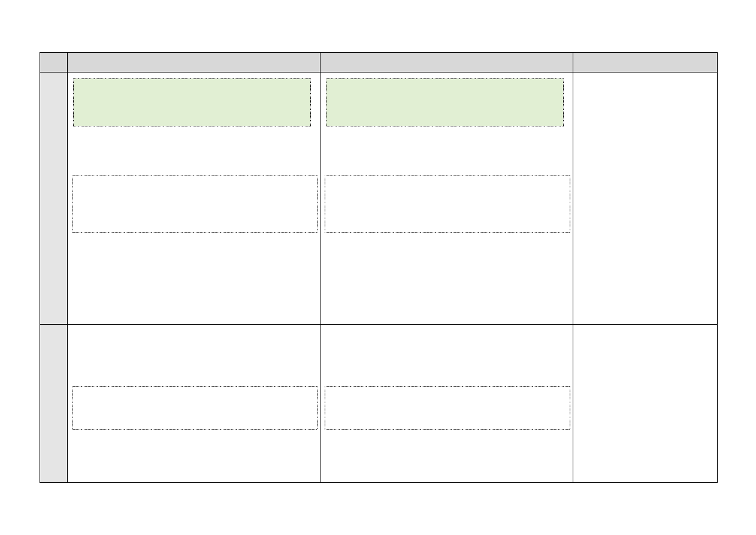Click empty area under first row's middle dotted box

[446, 279]
